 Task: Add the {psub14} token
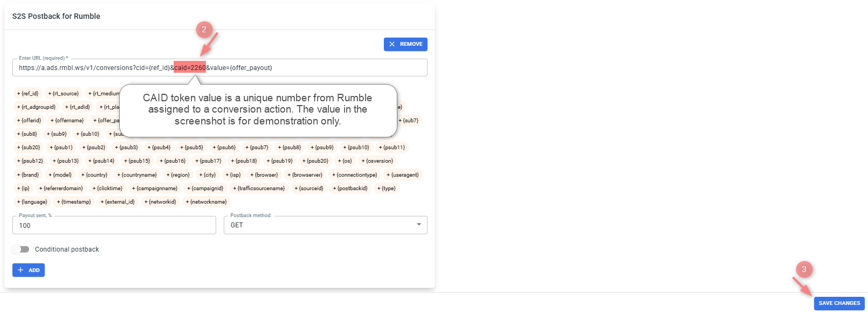click(x=101, y=161)
